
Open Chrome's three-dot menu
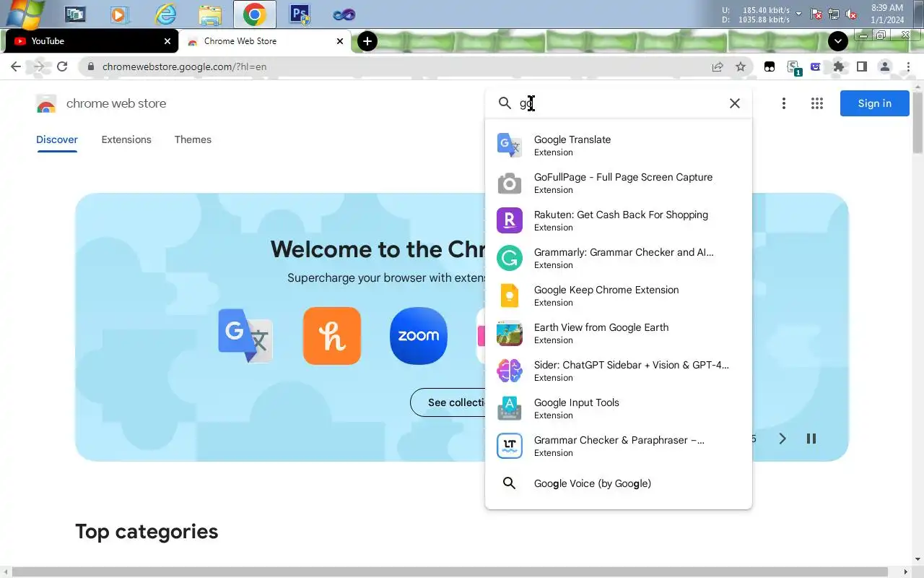pos(908,66)
